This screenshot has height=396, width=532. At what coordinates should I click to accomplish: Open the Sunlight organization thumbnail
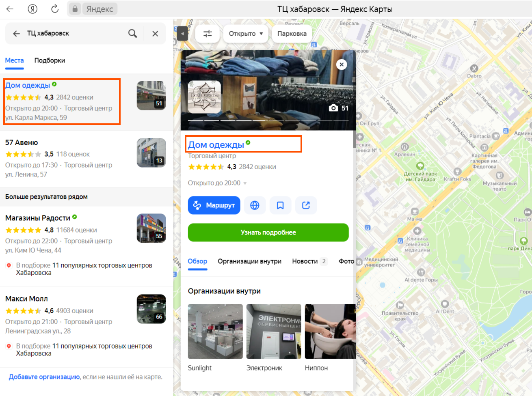click(215, 331)
